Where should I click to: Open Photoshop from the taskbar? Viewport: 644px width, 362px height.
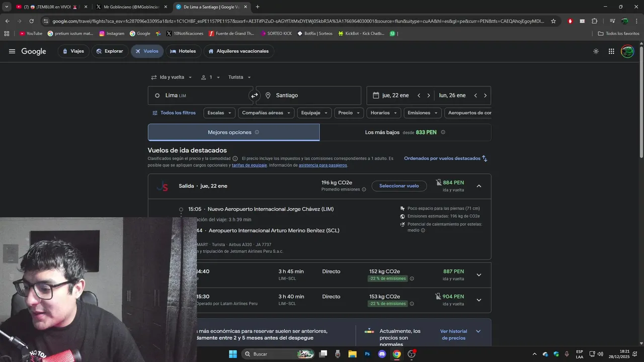coord(367,354)
